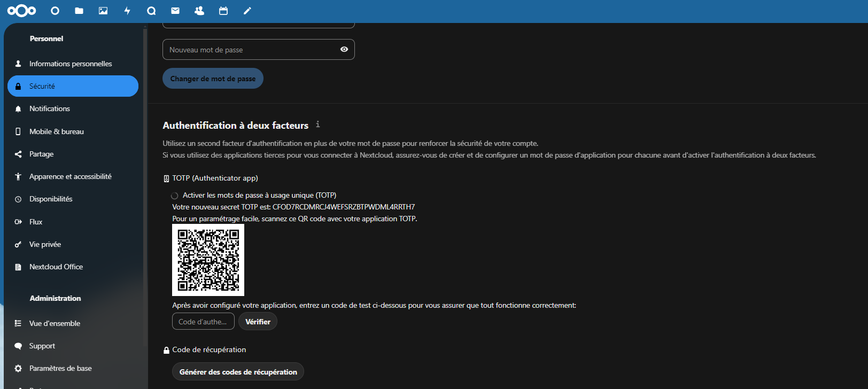Click the key icon beside Vie privée
The width and height of the screenshot is (868, 389).
click(x=18, y=244)
